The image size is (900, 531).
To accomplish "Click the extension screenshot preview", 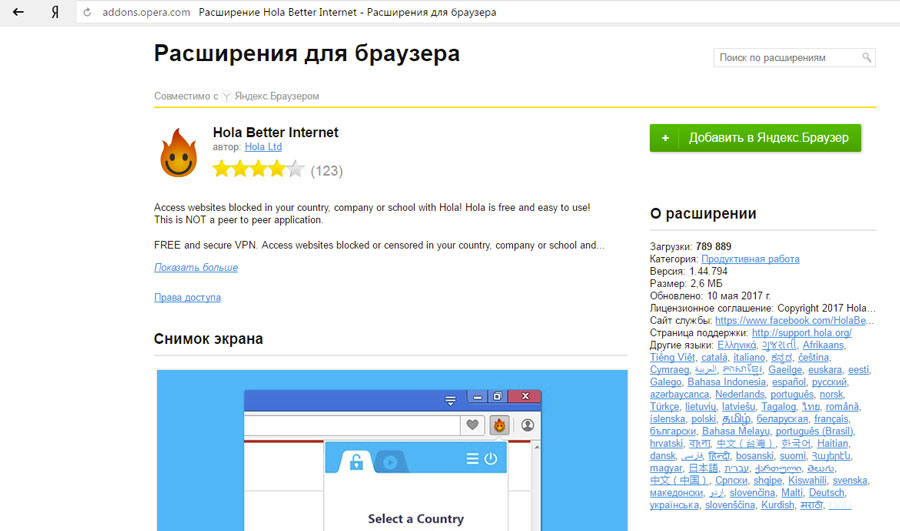I will point(392,451).
